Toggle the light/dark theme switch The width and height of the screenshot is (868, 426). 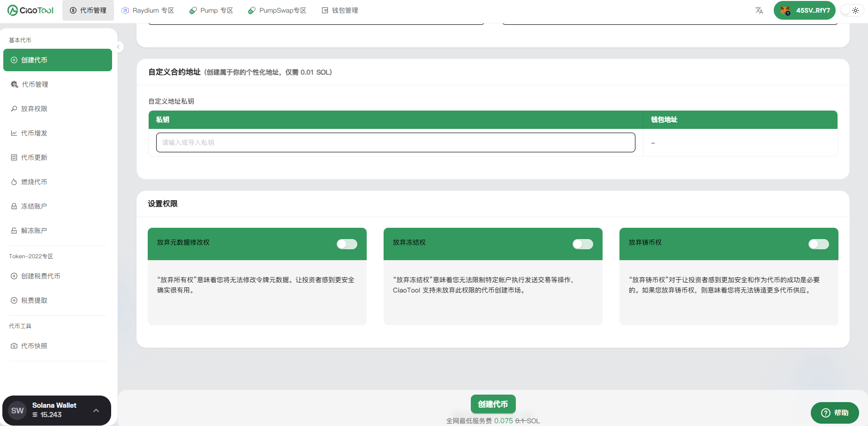[x=852, y=10]
